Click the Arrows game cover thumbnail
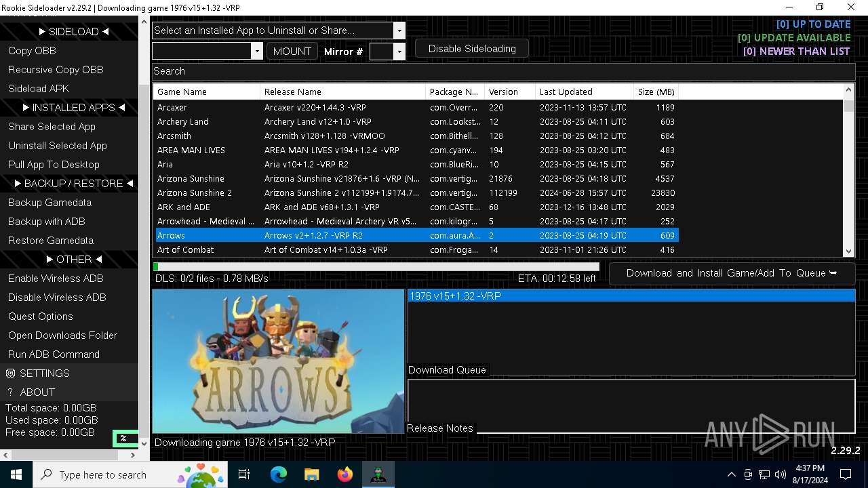Screen dimensions: 868x488 click(x=278, y=361)
